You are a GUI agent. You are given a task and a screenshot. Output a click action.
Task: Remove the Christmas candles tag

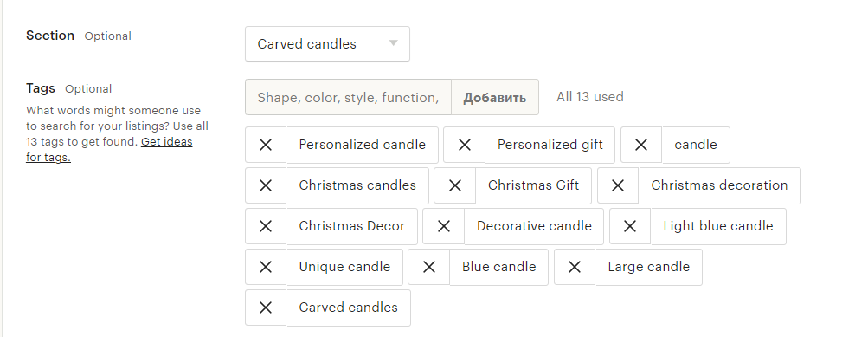coord(266,185)
